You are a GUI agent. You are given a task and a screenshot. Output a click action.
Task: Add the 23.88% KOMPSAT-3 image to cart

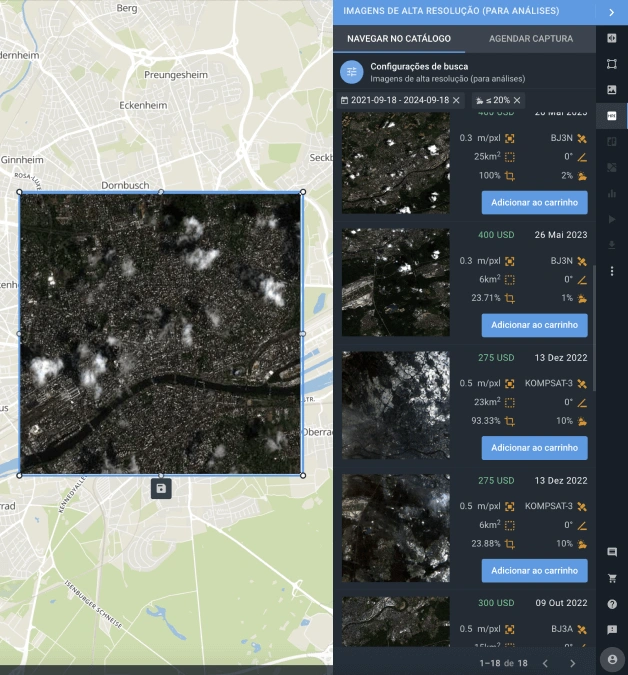click(x=534, y=570)
